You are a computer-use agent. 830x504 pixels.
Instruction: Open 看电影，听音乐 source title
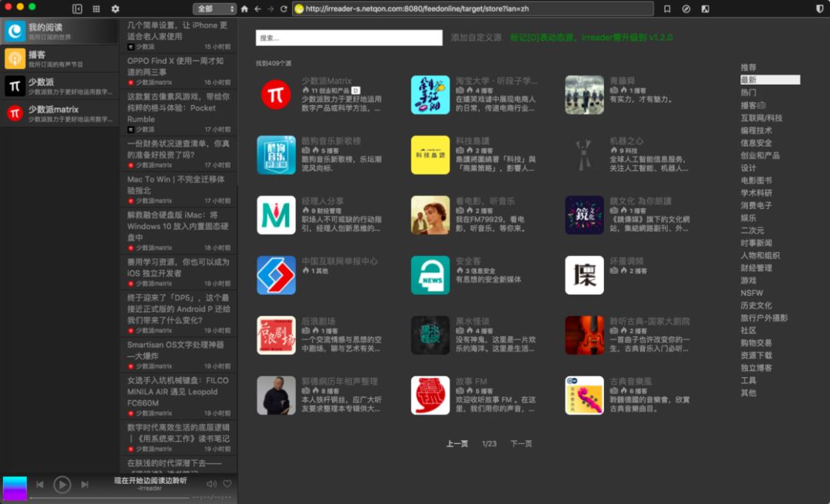pyautogui.click(x=485, y=201)
